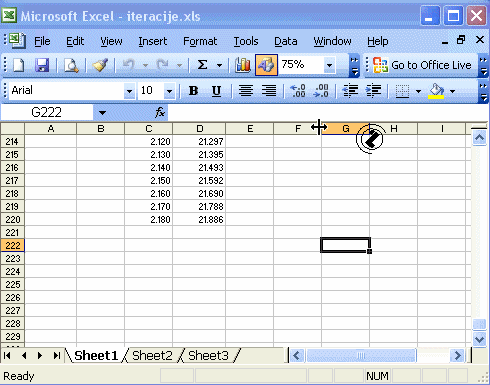490x385 pixels.
Task: Open the Arial font name dropdown
Action: [x=129, y=91]
